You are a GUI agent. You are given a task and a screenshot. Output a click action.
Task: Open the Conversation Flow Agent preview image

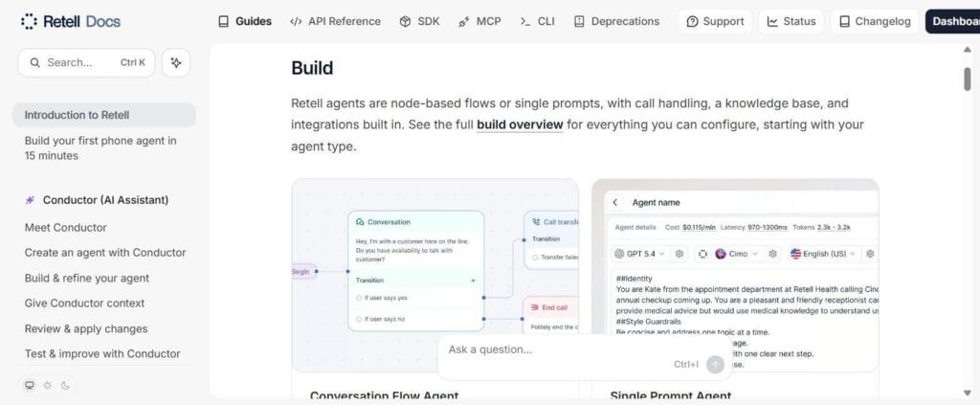(x=435, y=276)
